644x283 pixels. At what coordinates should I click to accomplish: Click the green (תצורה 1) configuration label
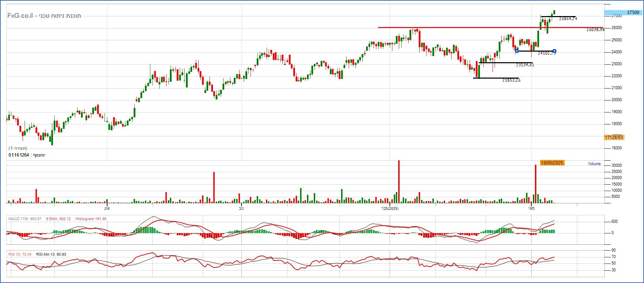tap(18, 148)
